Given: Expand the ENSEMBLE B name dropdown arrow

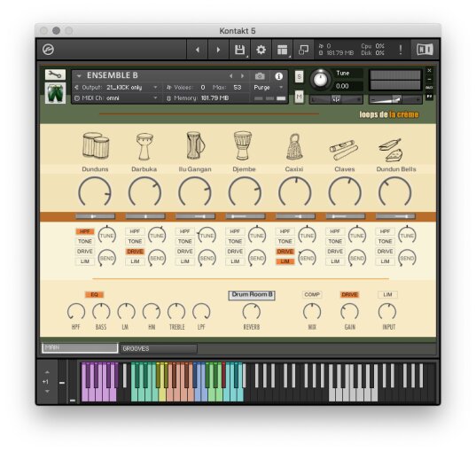Looking at the screenshot, I should [x=79, y=76].
